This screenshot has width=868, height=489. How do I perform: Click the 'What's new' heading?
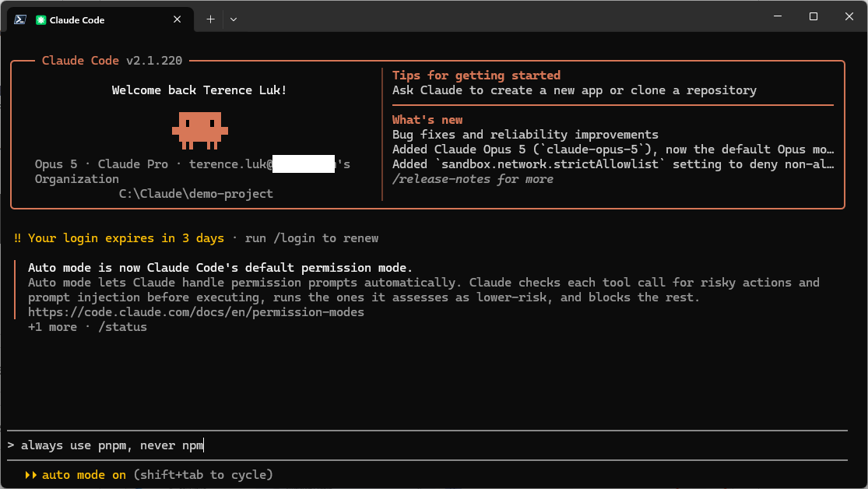(x=427, y=120)
